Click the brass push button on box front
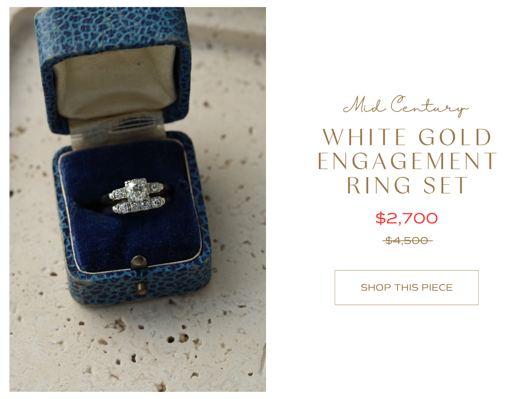 coord(142,288)
